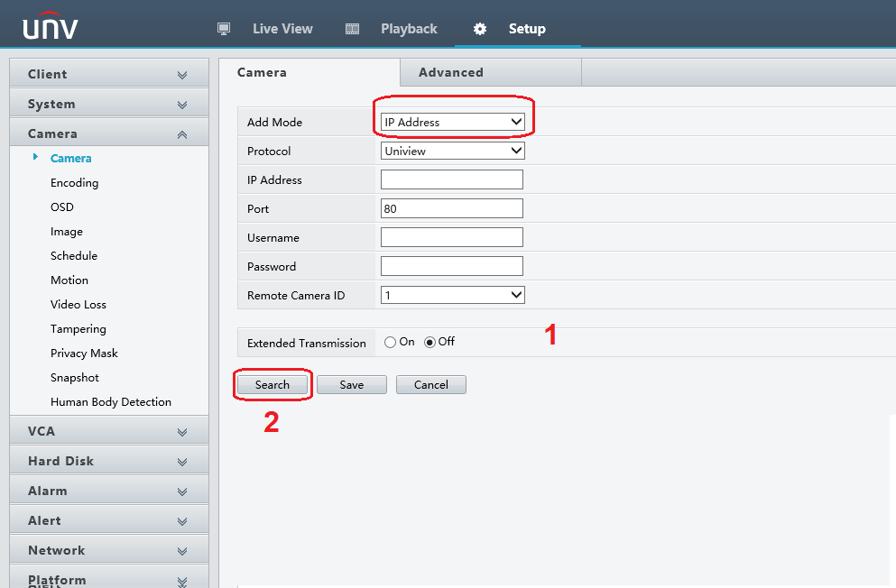
Task: Click the Playback film icon
Action: tap(353, 29)
